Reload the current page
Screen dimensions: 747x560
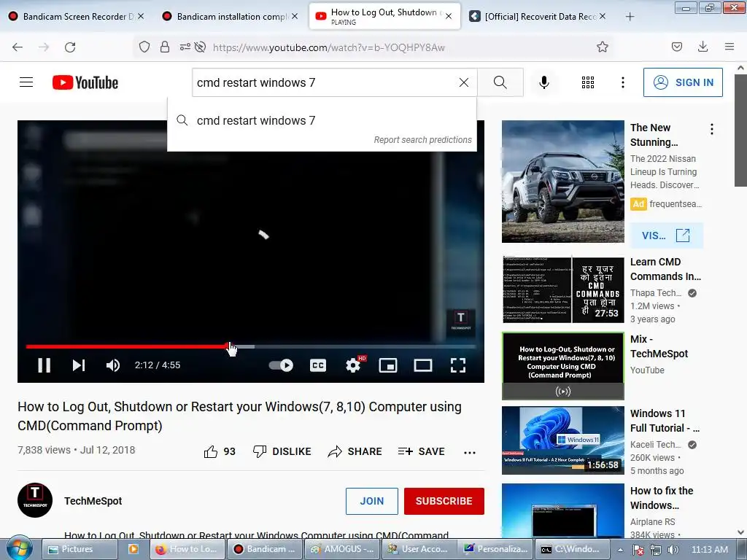(x=70, y=47)
